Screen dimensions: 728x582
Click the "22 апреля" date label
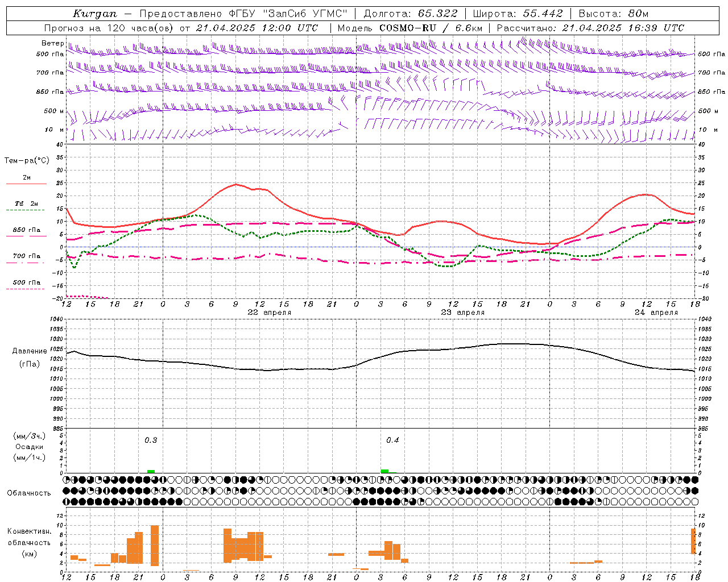tap(269, 313)
